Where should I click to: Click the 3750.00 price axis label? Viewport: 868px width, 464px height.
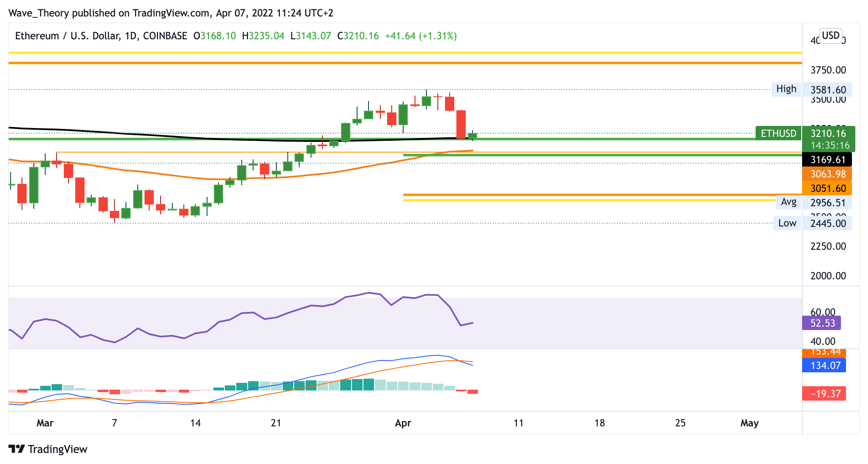click(828, 70)
